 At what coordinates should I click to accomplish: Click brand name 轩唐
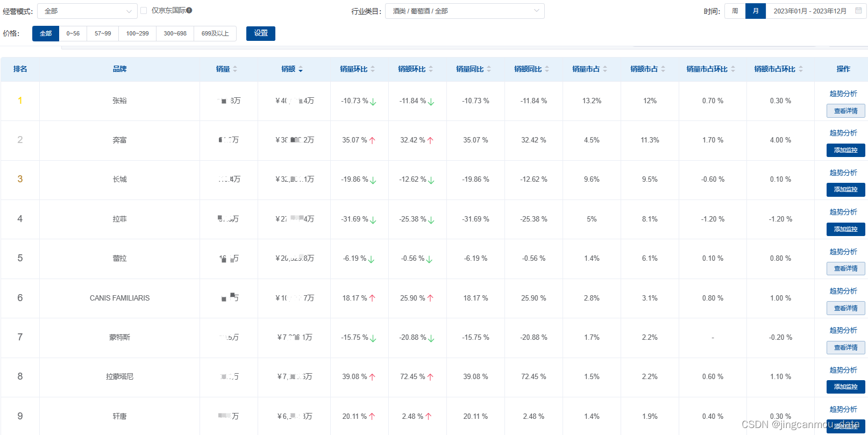(x=119, y=416)
